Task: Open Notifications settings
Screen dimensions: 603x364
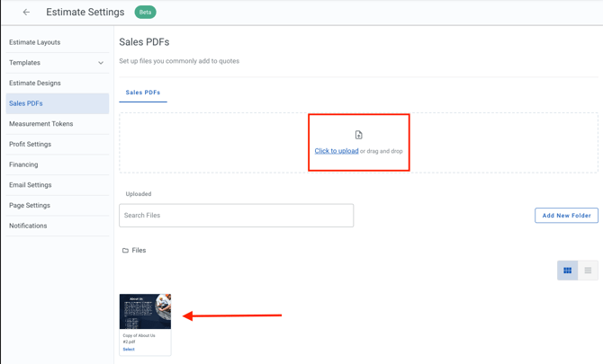Action: [x=28, y=226]
